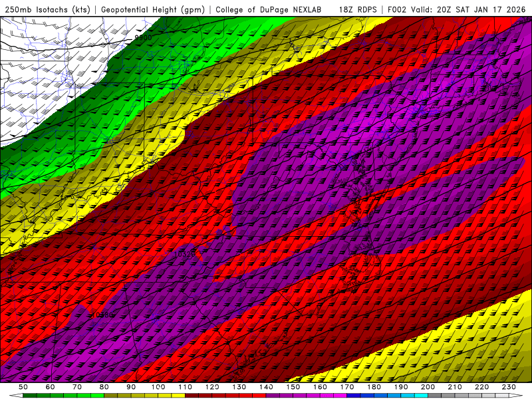The image size is (532, 399).
Task: Click the 220 value on the color scale
Action: pos(481,387)
